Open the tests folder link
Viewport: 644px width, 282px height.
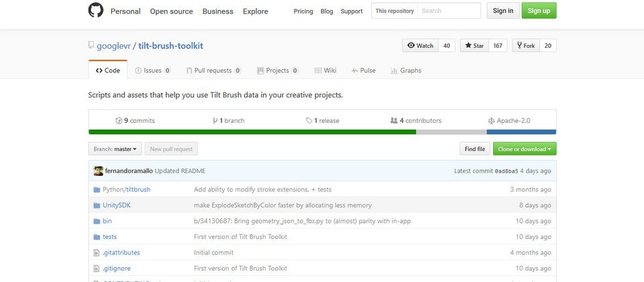tap(109, 237)
